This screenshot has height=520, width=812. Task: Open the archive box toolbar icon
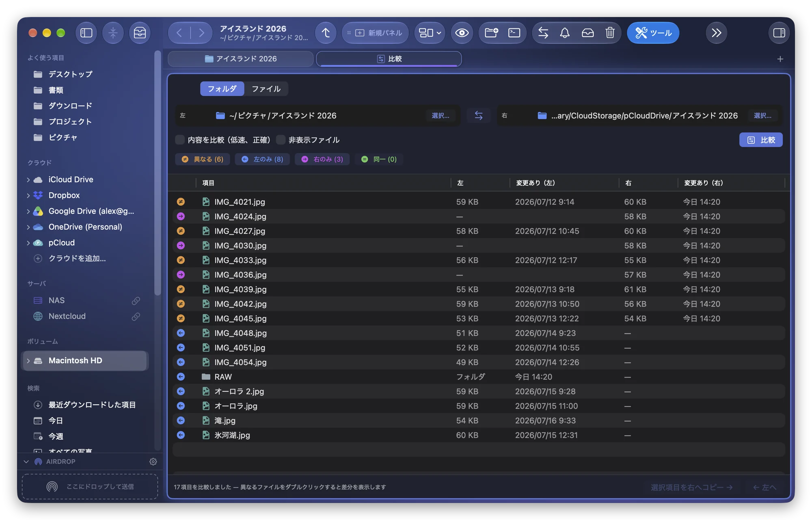pos(140,33)
